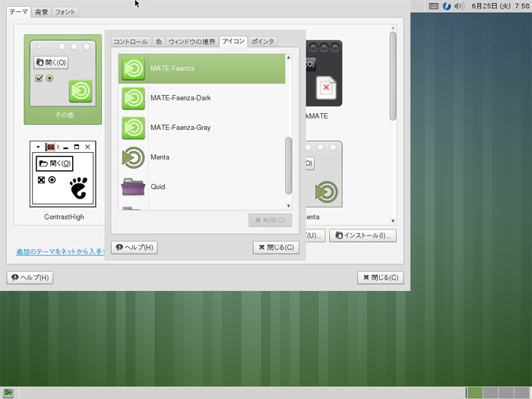This screenshot has width=532, height=399.
Task: Open the 背景 tab in appearance window
Action: point(41,12)
